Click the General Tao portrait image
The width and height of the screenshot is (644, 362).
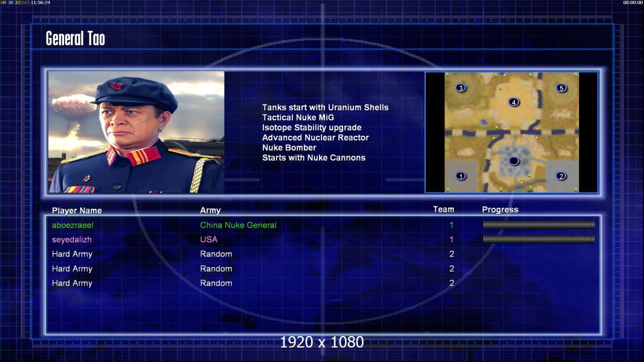[x=137, y=132]
